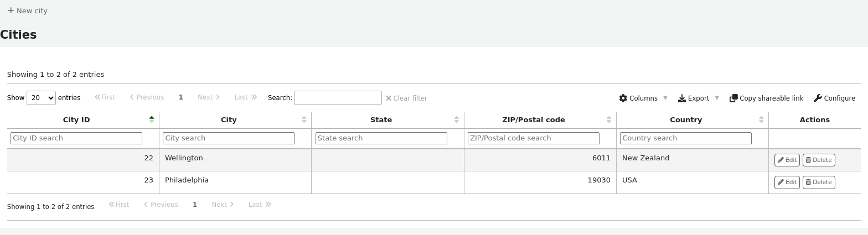Delete the Wellington city entry
This screenshot has width=868, height=235.
(818, 160)
